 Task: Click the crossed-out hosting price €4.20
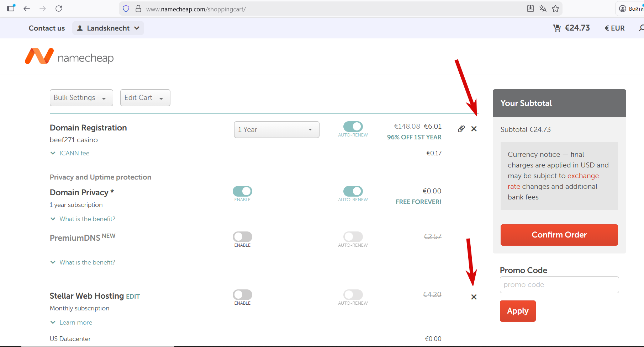click(432, 294)
